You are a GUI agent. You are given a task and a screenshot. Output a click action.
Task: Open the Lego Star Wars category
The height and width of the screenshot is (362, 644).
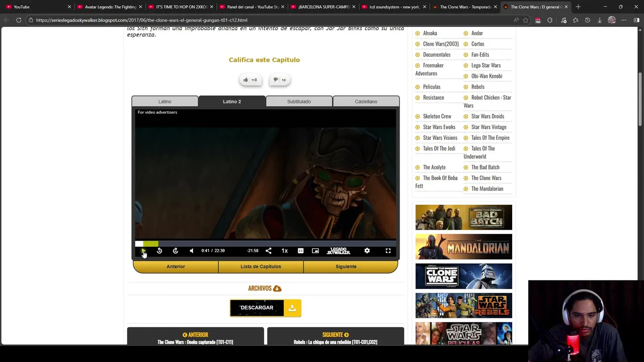486,65
